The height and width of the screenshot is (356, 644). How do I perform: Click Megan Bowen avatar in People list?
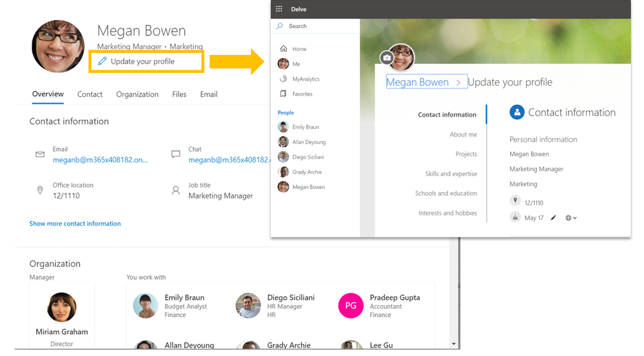coord(284,186)
